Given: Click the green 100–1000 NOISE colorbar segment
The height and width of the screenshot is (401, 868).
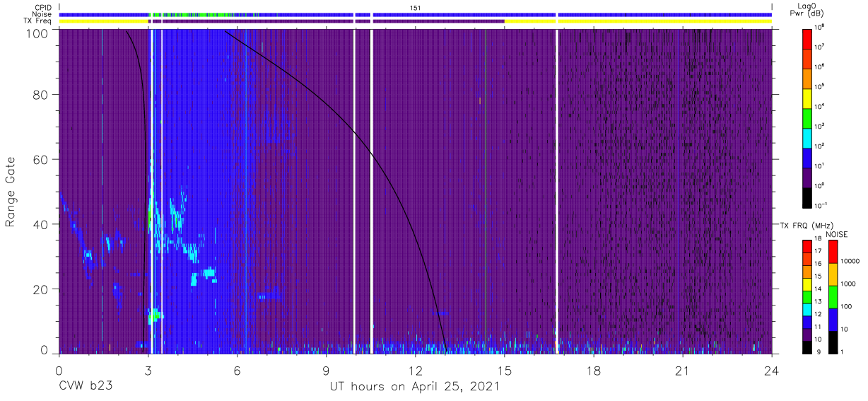Looking at the screenshot, I should pyautogui.click(x=833, y=296).
